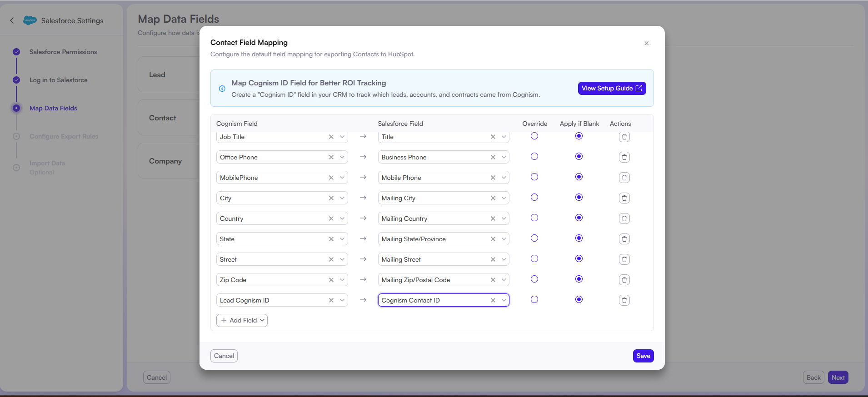Clear the Street Cognism field

[x=331, y=259]
